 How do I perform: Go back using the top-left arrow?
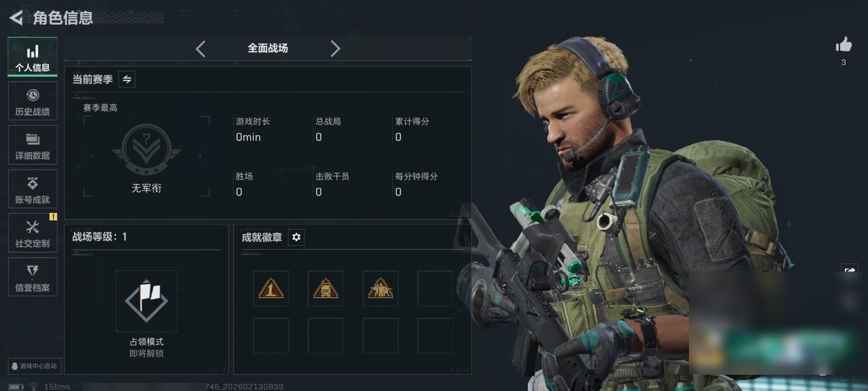pyautogui.click(x=16, y=18)
